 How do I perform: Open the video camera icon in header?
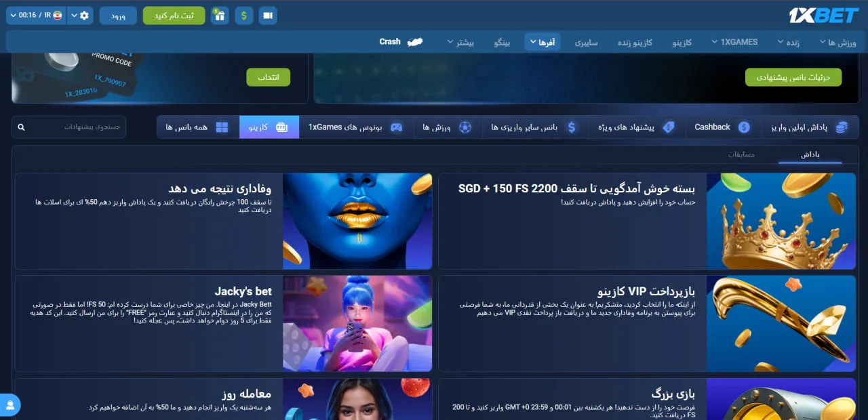(268, 16)
